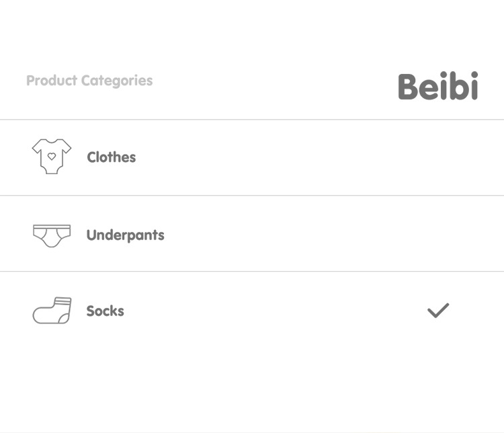
Task: Click the toe of the sock icon
Action: (39, 316)
